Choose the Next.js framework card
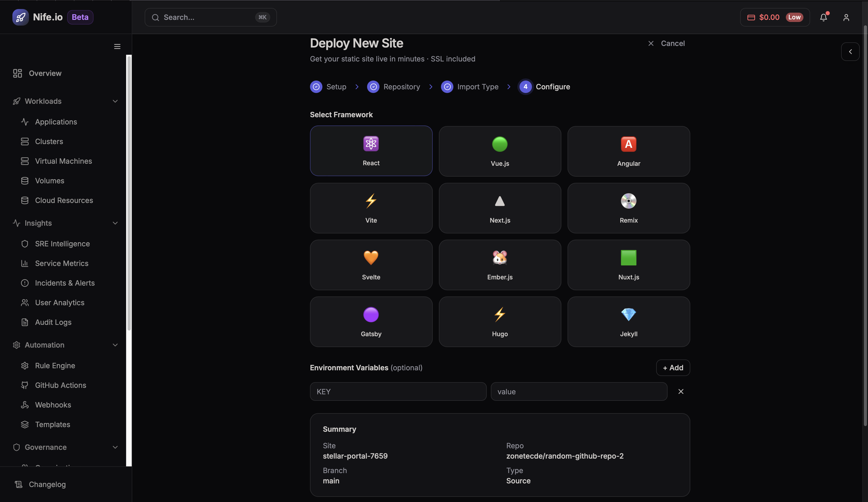This screenshot has height=502, width=868. tap(499, 208)
